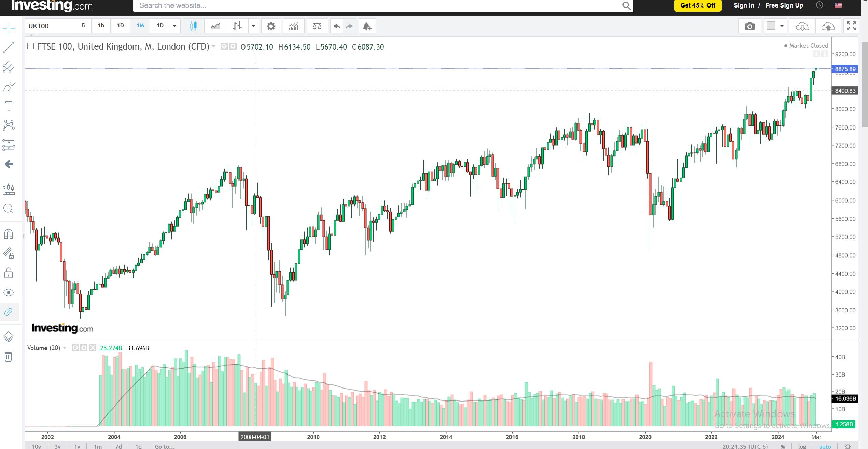
Task: Select the text annotation tool
Action: (x=9, y=106)
